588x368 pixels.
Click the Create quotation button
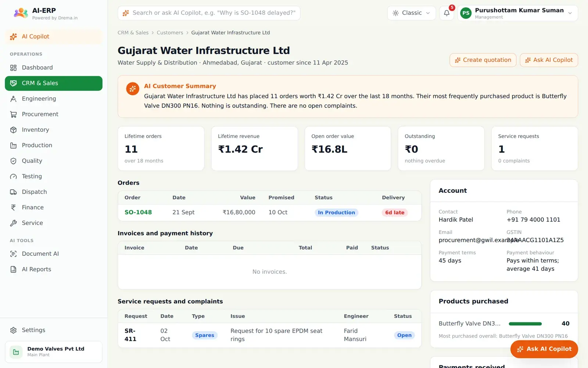click(483, 60)
